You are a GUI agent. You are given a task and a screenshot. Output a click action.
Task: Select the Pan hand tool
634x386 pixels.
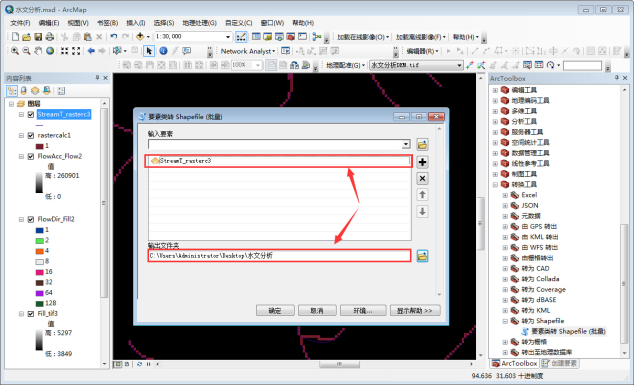[38, 51]
